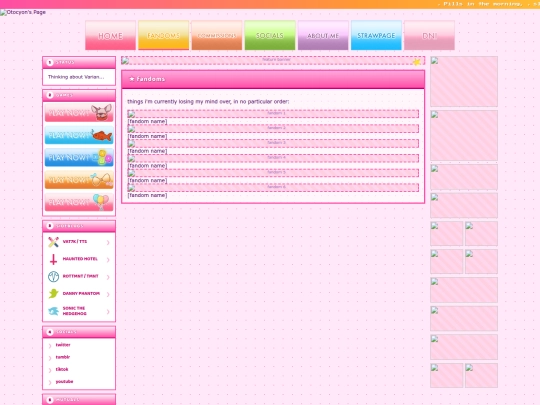Click the chevron arrow on the VAT7K / TTS row

tap(108, 242)
